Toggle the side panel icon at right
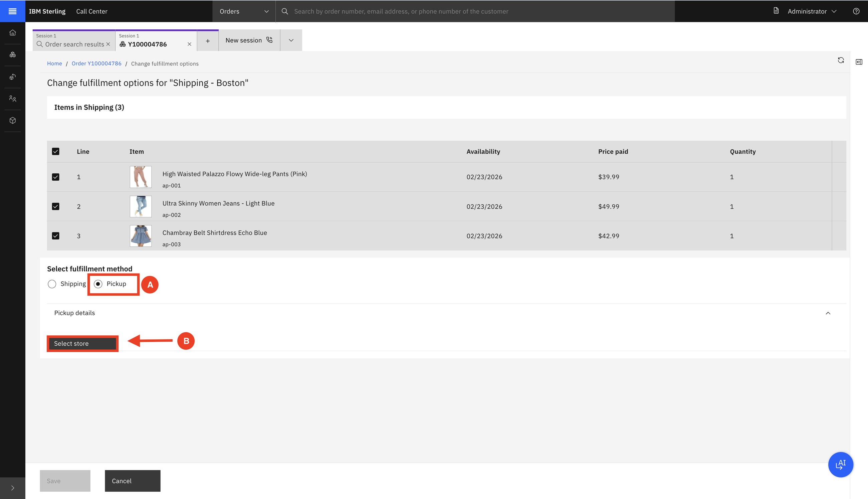Viewport: 868px width, 499px height. [x=859, y=62]
